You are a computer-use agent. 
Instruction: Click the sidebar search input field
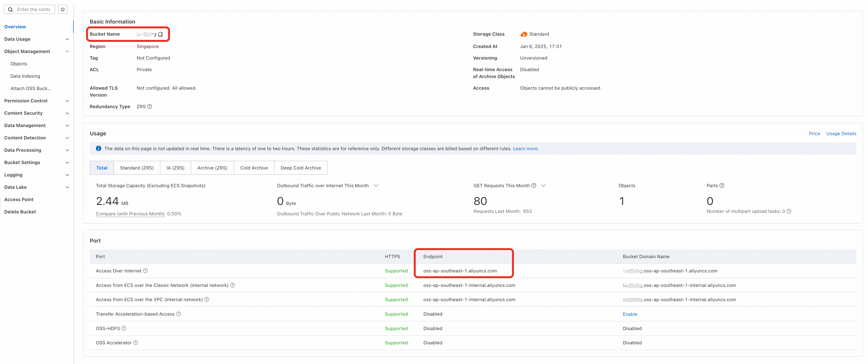coord(34,9)
